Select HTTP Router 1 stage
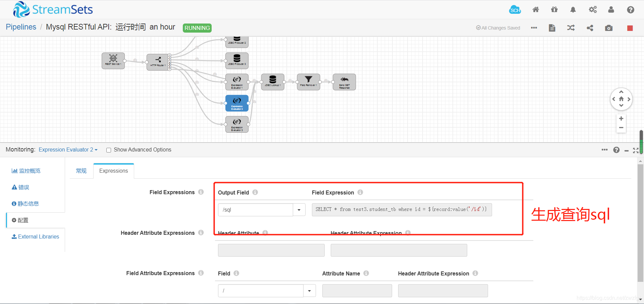The width and height of the screenshot is (644, 304). click(x=158, y=62)
